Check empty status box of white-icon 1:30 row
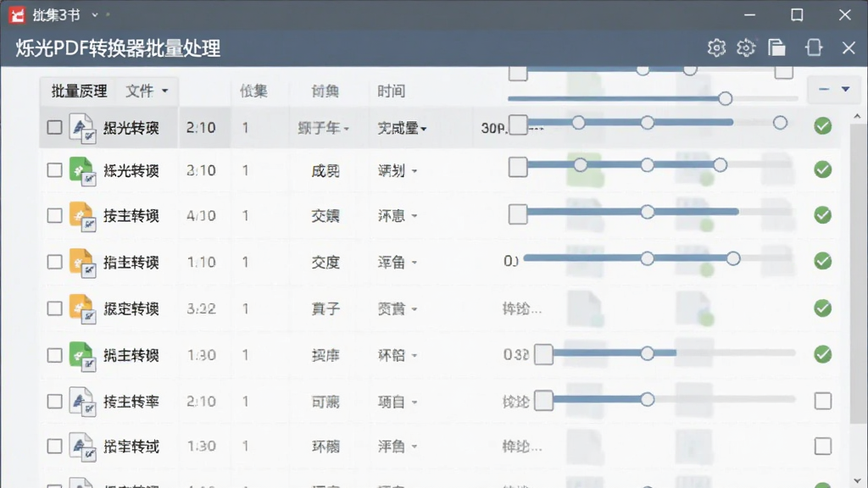868x488 pixels. 822,446
